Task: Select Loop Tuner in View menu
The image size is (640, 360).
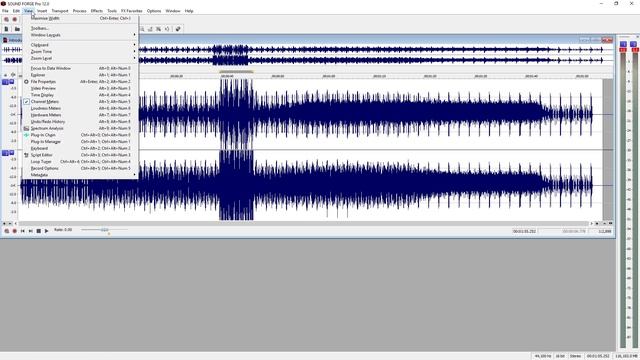Action: pyautogui.click(x=80, y=162)
